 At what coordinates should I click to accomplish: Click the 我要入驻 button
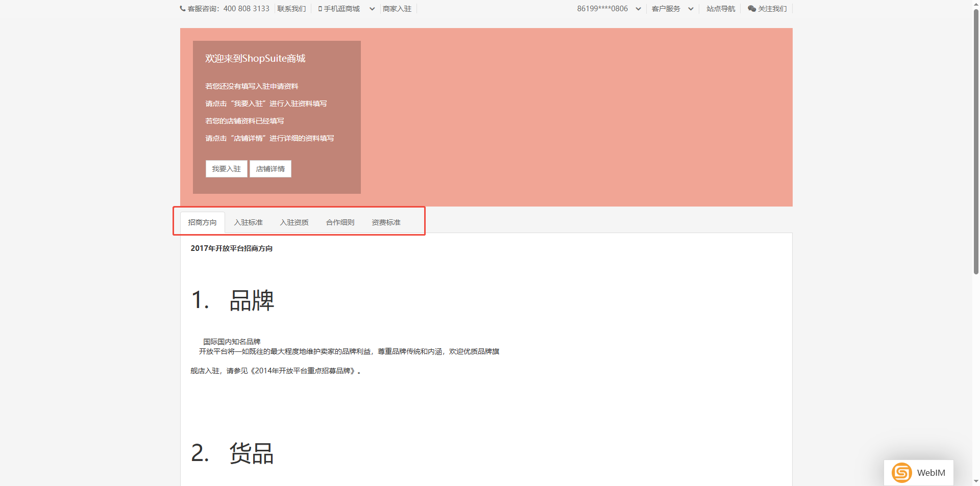pyautogui.click(x=226, y=169)
